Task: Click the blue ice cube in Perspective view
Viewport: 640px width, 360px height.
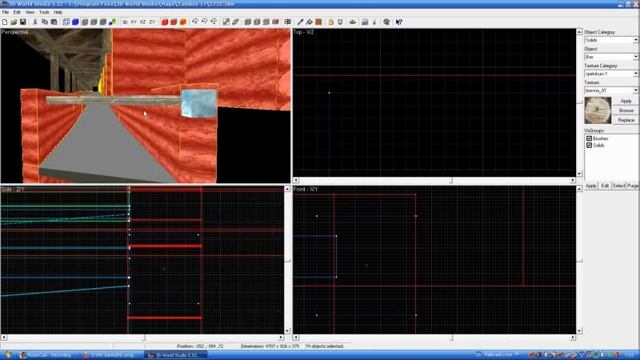Action: [199, 103]
